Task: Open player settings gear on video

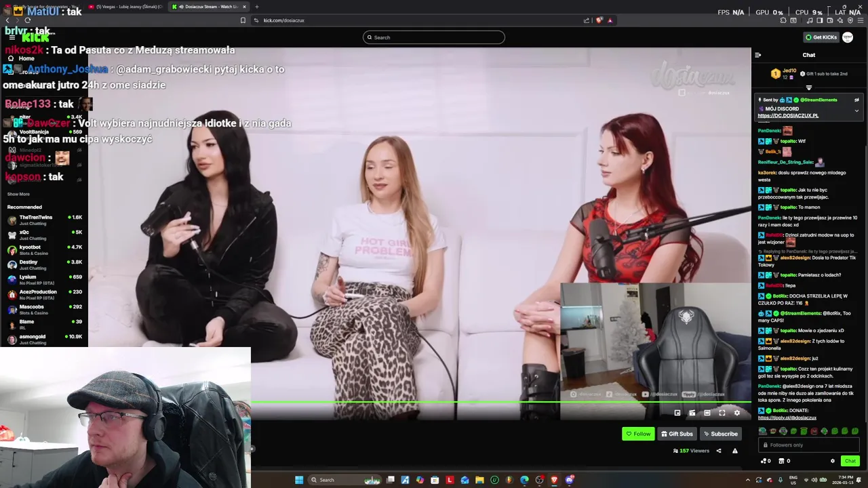Action: pos(737,413)
